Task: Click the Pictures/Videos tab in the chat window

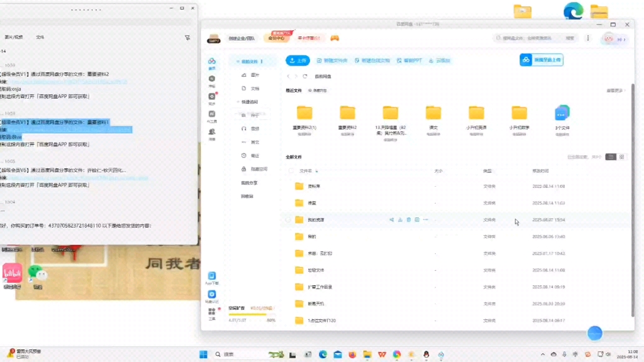Action: tap(14, 37)
